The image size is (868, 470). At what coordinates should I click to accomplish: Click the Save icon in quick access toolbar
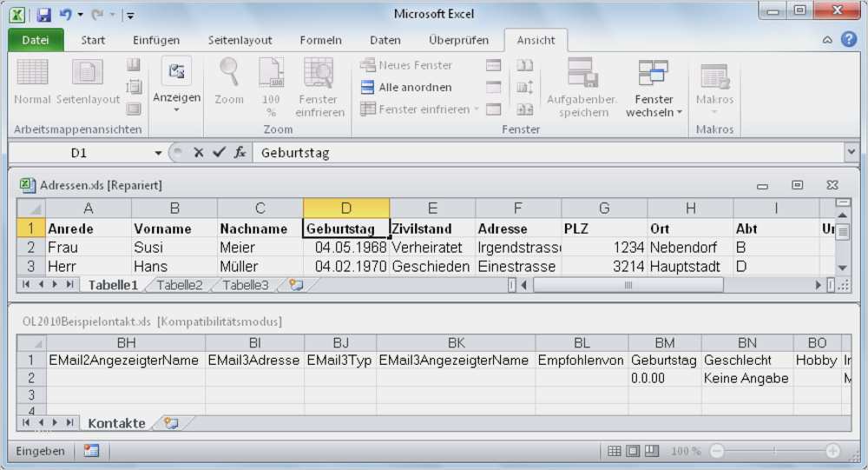43,15
